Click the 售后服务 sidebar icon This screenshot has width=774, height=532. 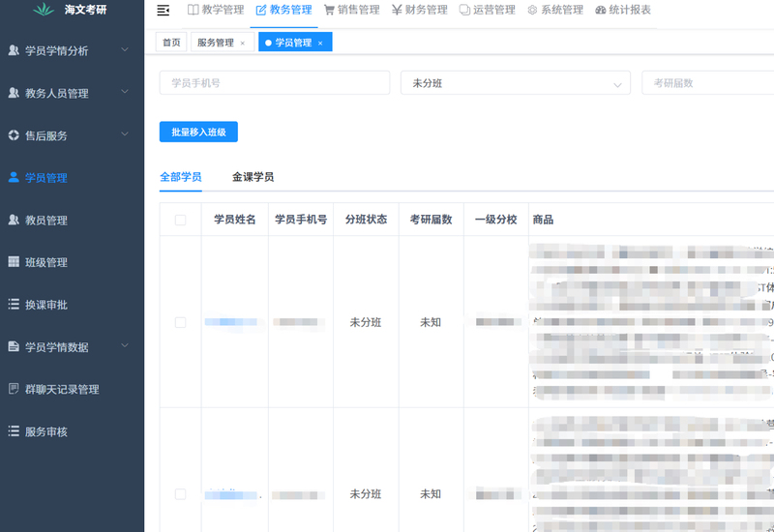(14, 135)
